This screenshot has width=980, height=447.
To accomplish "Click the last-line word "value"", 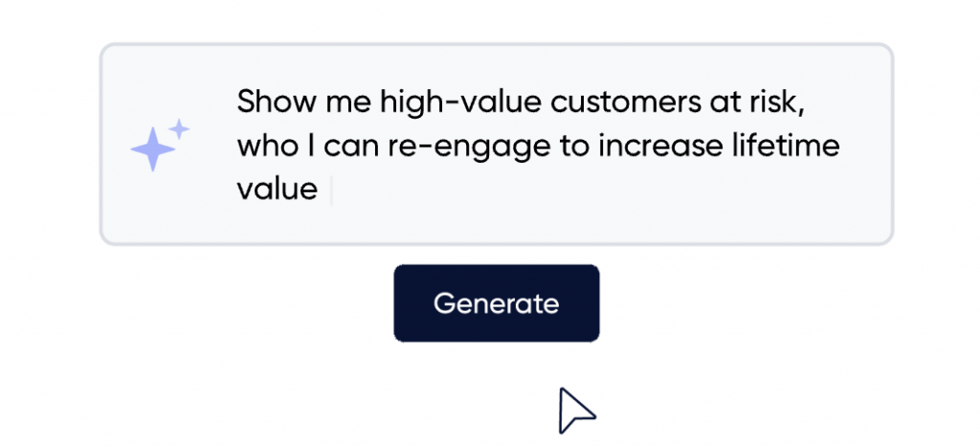I will click(277, 190).
